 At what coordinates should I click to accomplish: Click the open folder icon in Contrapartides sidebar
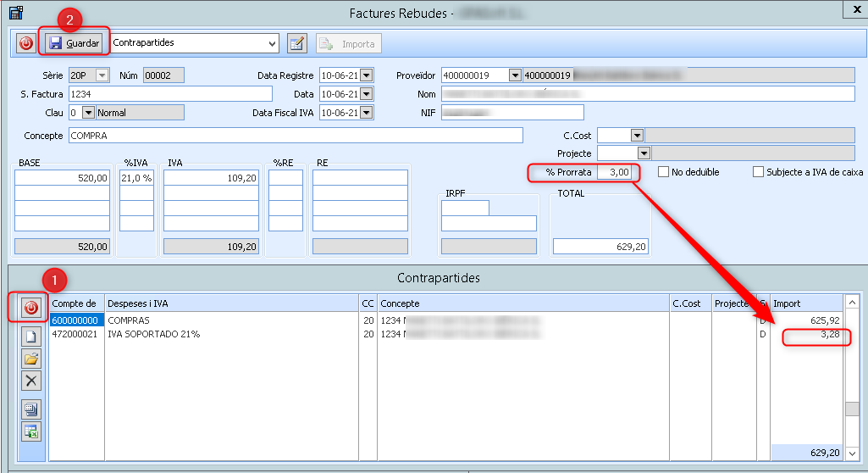coord(31,359)
